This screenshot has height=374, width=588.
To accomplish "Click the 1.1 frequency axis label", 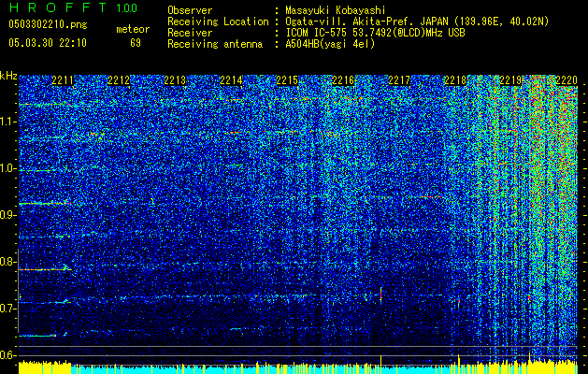I will pos(8,122).
